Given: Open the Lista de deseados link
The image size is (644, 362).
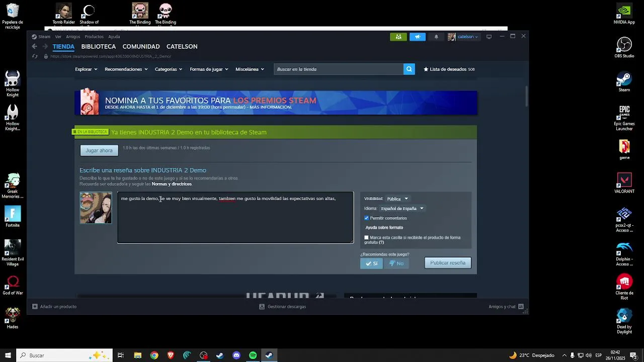Looking at the screenshot, I should tap(449, 69).
